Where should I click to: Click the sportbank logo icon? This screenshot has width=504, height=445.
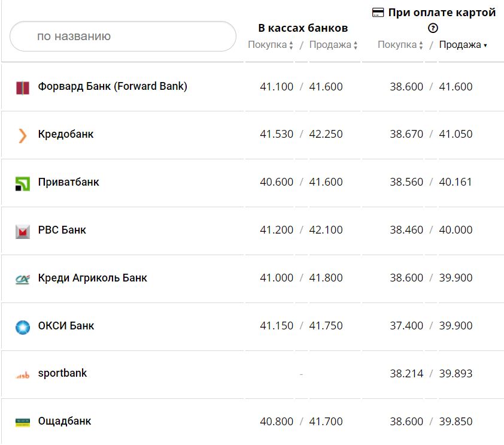[22, 375]
